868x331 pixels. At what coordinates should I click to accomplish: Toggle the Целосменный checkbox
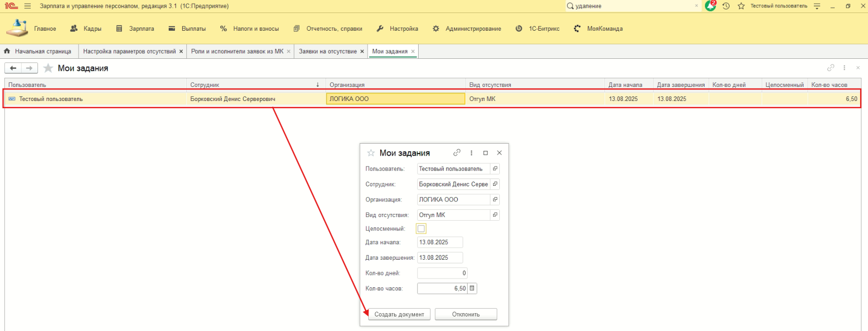(x=421, y=228)
